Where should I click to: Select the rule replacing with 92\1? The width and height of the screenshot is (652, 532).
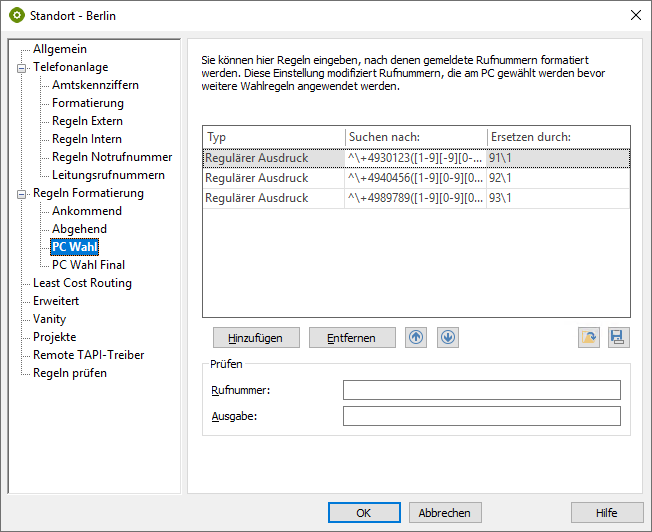click(415, 178)
